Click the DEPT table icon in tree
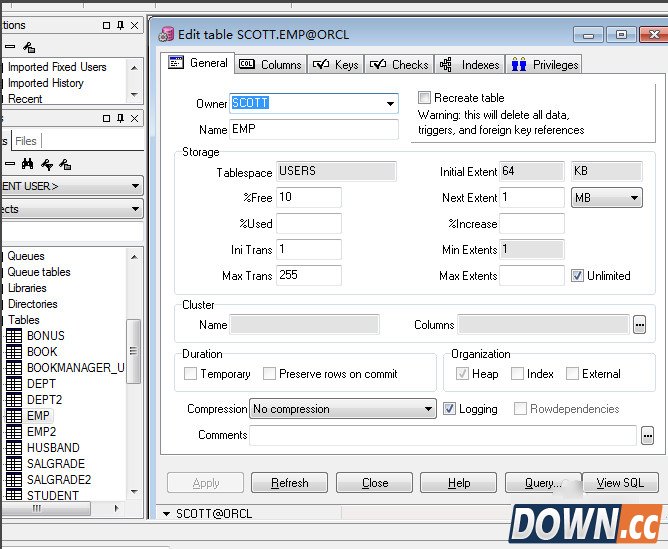 14,384
